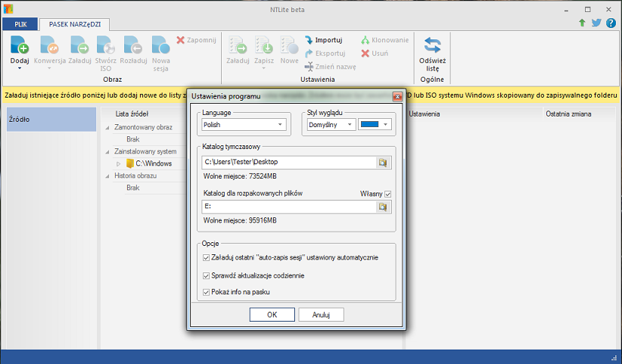622x364 pixels.
Task: Click the Ostatnia zmiana column header
Action: 568,114
